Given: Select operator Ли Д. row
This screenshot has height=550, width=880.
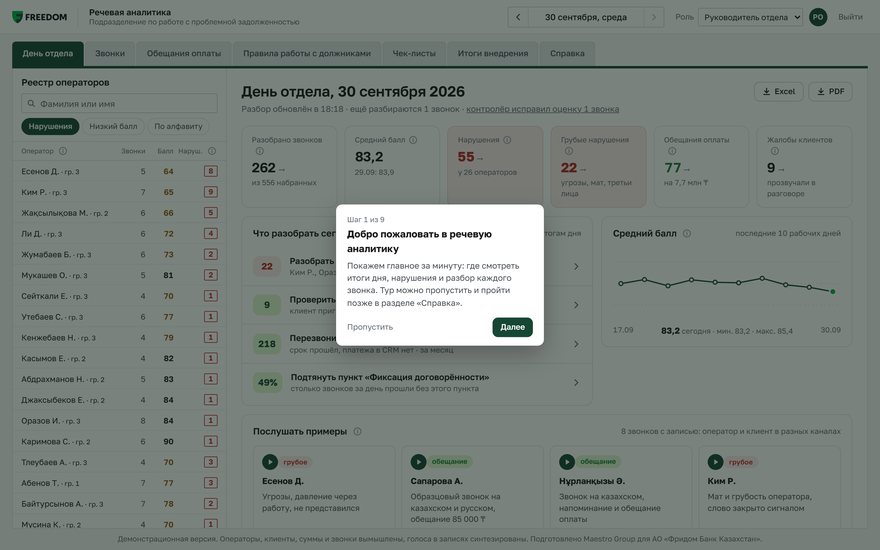Looking at the screenshot, I should point(120,233).
